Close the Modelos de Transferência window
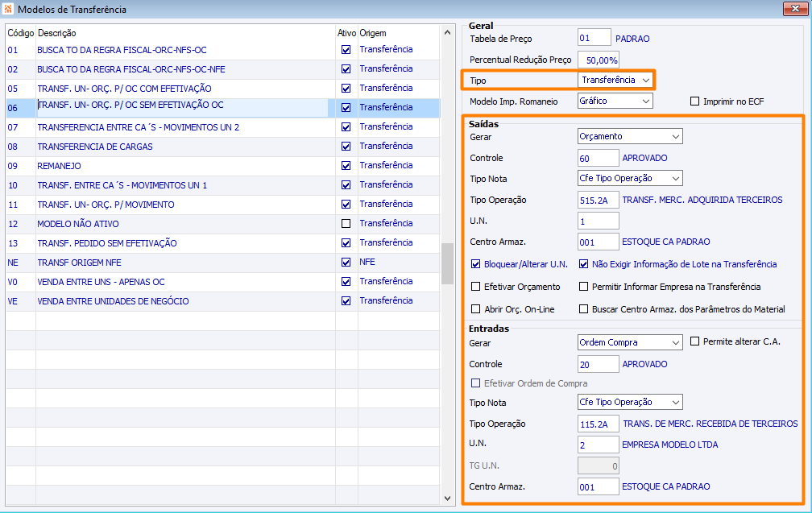Image resolution: width=812 pixels, height=513 pixels. pyautogui.click(x=795, y=8)
